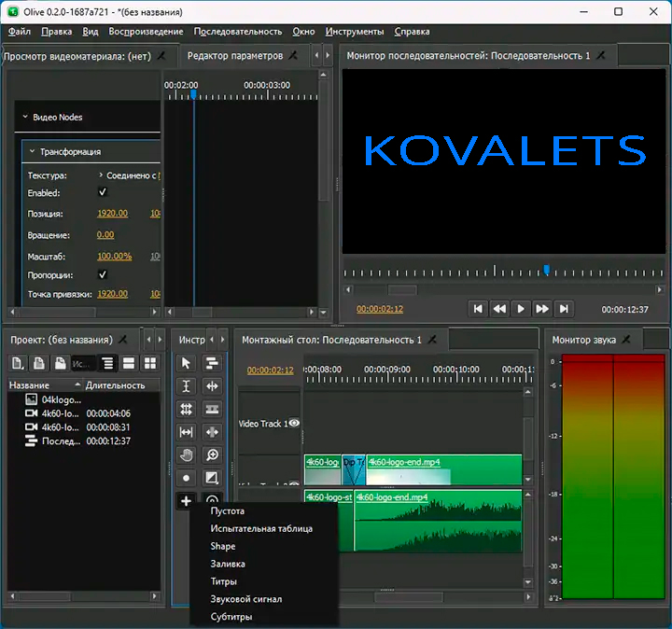The image size is (672, 629).
Task: Toggle visibility of Video Track 1
Action: point(294,423)
